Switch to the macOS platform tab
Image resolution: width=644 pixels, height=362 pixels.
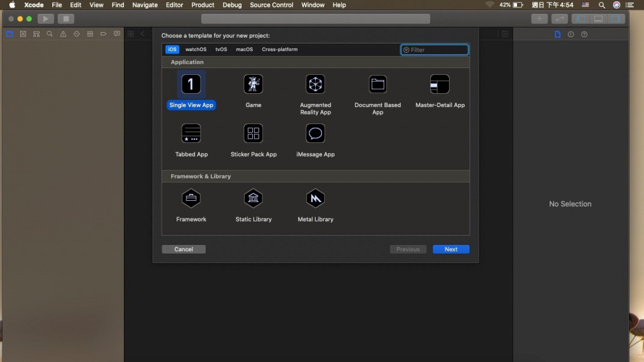245,49
